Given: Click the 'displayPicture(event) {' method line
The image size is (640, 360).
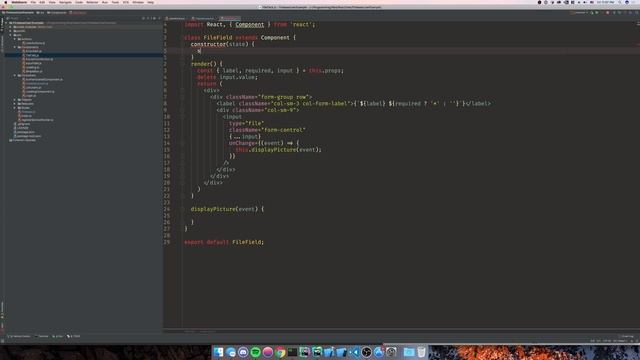Looking at the screenshot, I should pyautogui.click(x=227, y=209).
